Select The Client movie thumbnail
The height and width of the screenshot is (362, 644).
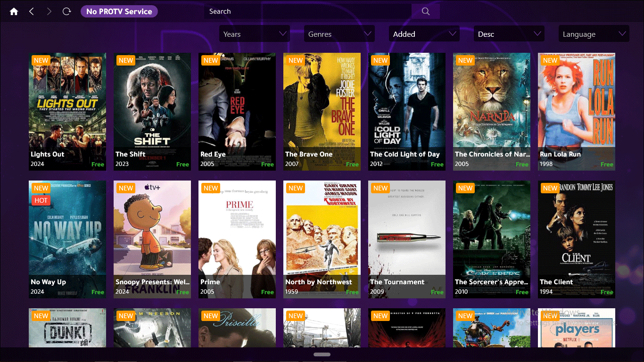pos(577,239)
